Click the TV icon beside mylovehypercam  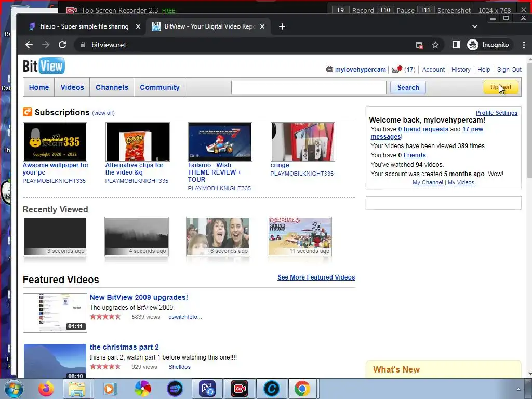[329, 69]
